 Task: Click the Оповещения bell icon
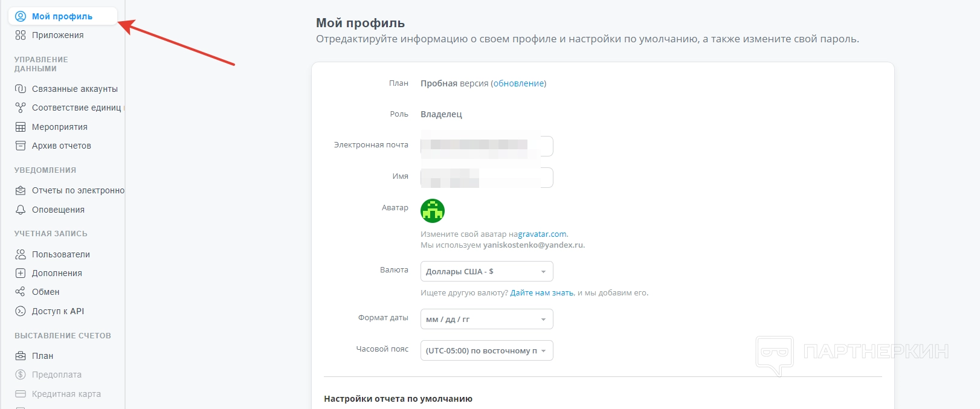point(21,210)
